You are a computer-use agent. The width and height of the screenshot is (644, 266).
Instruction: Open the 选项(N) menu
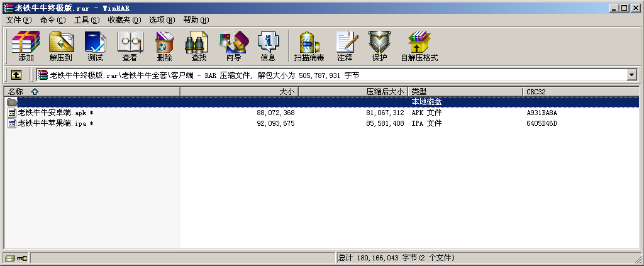point(162,20)
